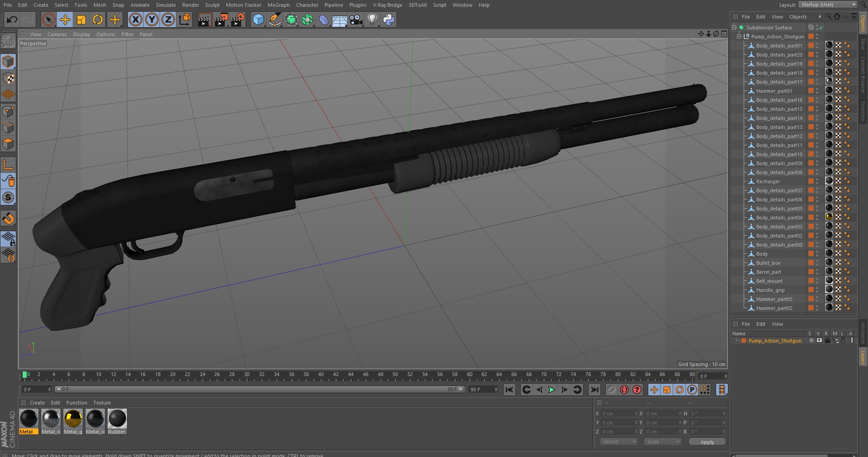Screen dimensions: 868x457
Task: Click the Floor grid object icon
Action: coord(340,19)
